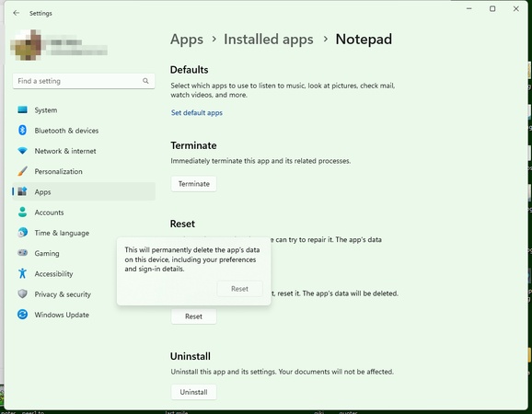Image resolution: width=532 pixels, height=414 pixels.
Task: Maximize the Settings window
Action: pos(492,9)
